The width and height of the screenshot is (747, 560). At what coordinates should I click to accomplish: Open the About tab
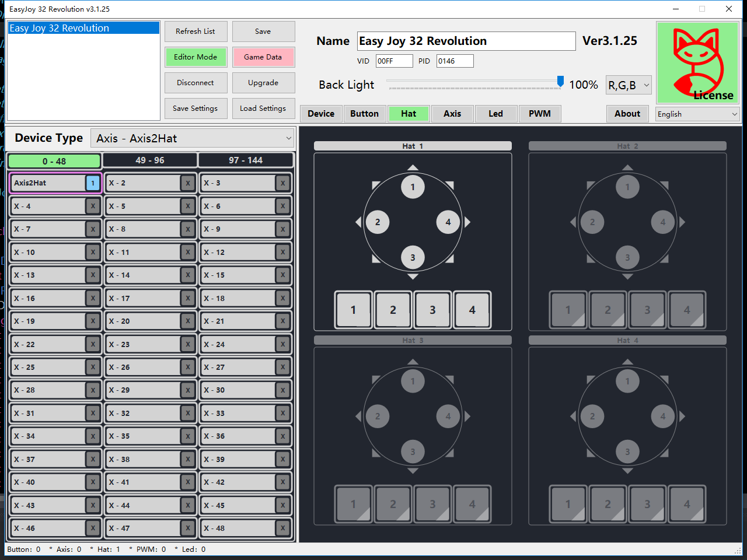click(x=627, y=114)
